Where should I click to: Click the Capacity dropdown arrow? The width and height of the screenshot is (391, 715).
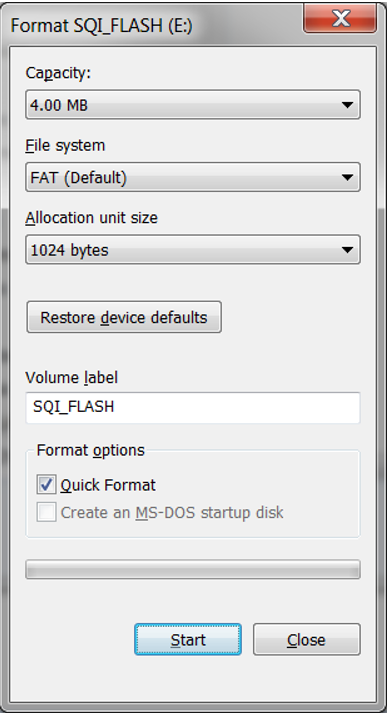point(347,105)
